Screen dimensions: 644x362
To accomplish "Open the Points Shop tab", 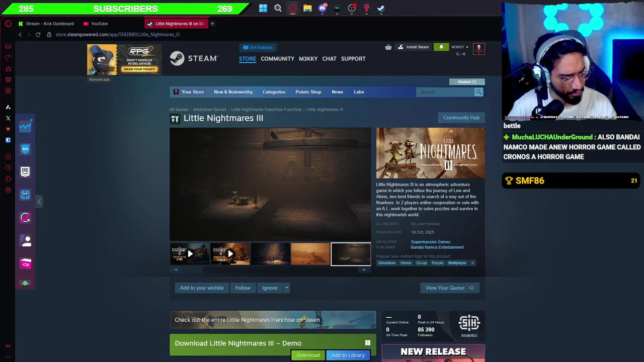I will 308,92.
